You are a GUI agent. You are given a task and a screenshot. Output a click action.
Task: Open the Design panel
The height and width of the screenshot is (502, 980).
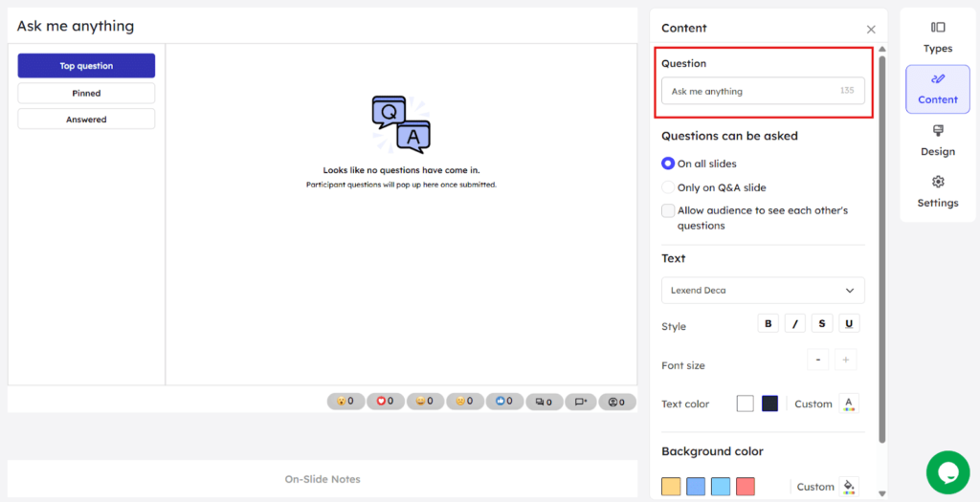coord(938,141)
